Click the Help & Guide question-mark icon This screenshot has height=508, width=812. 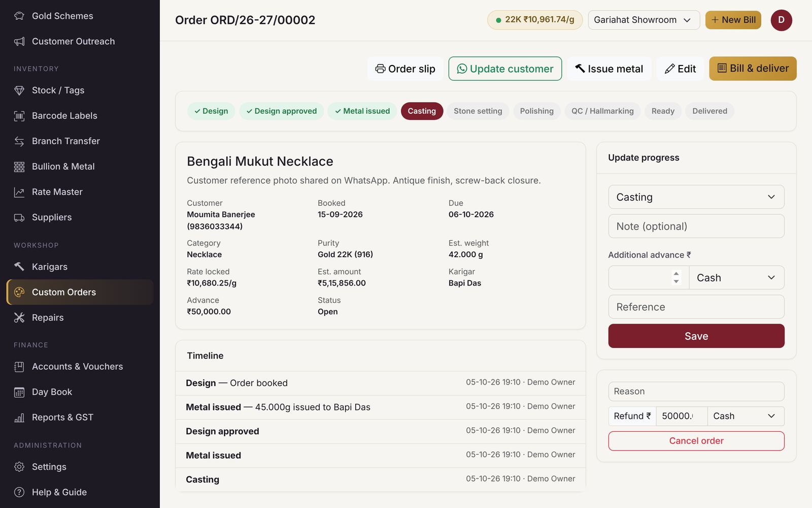tap(19, 492)
